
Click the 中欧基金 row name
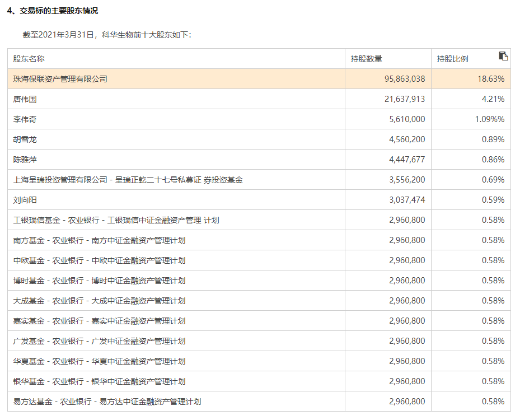pos(99,261)
